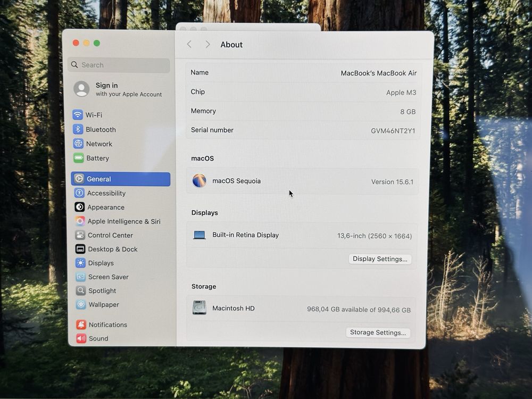Go back with the left chevron
The image size is (532, 399).
189,44
